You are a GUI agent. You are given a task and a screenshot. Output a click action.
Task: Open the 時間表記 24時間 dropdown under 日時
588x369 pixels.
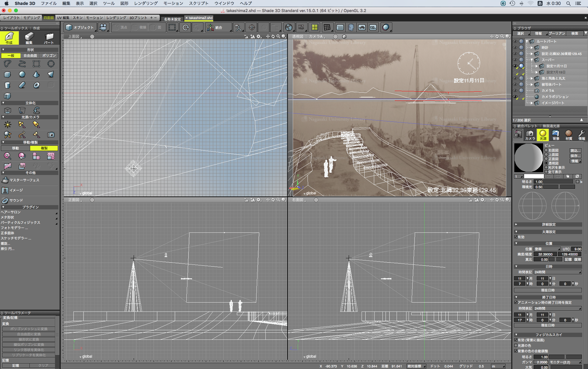tap(557, 272)
